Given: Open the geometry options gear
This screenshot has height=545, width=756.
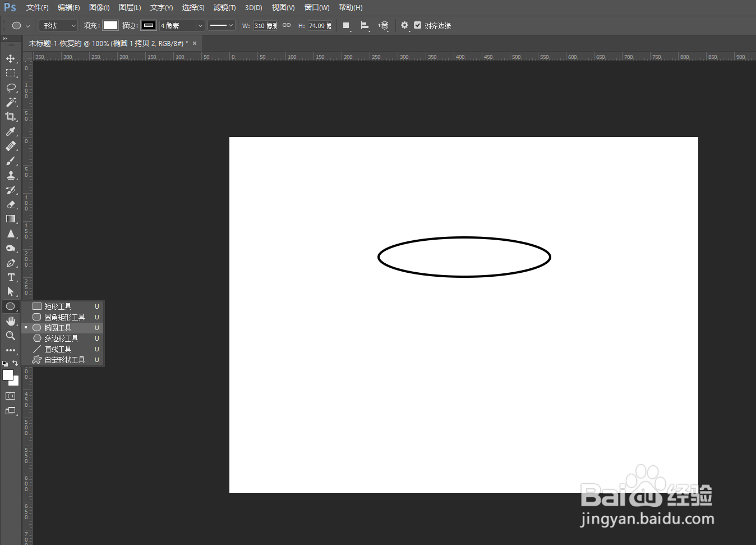Looking at the screenshot, I should click(x=405, y=26).
